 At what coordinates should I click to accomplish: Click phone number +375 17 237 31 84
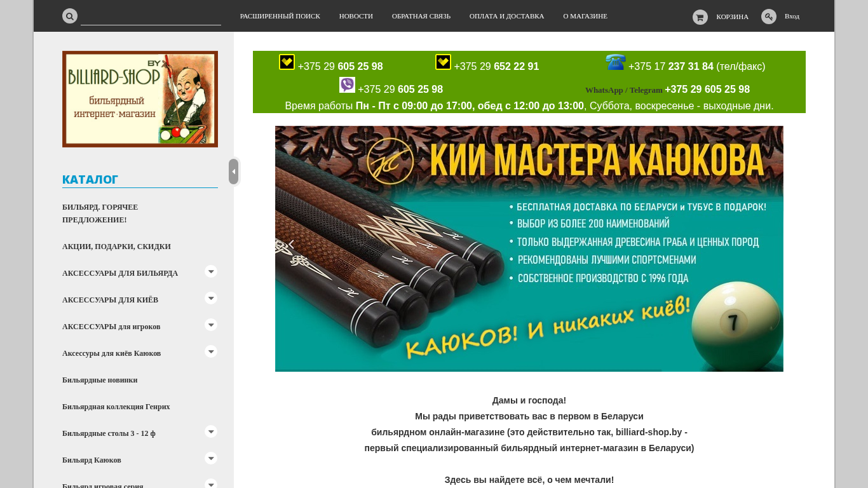coord(671,66)
